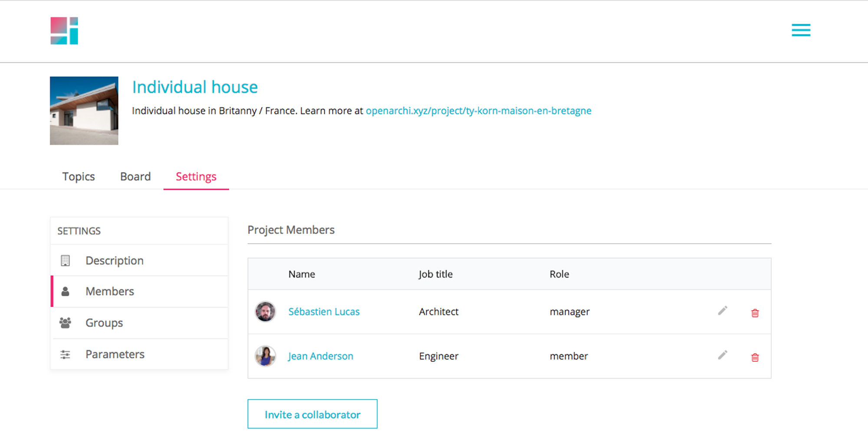Screen dimensions: 868x445
Task: Click the Members person icon
Action: [65, 291]
